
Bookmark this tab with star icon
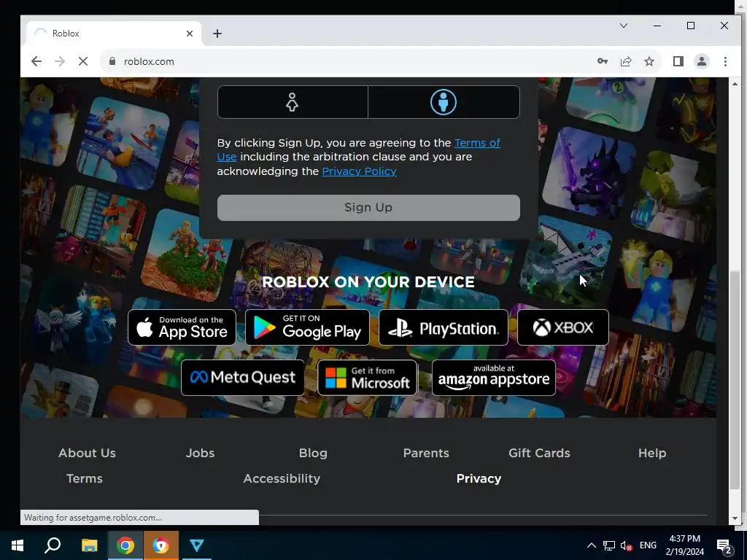tap(649, 61)
